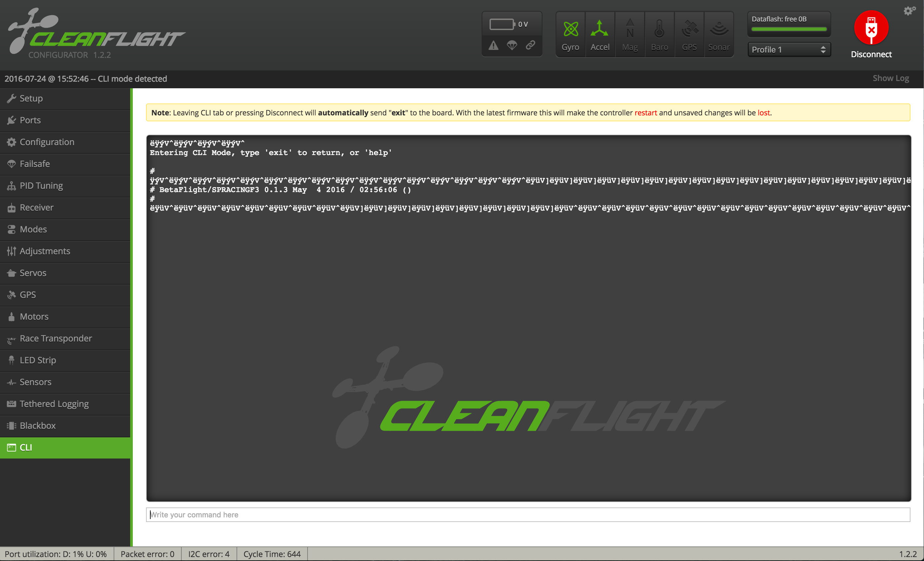Switch to the Adjustments tab
Screen dimensions: 924x561
pos(65,251)
